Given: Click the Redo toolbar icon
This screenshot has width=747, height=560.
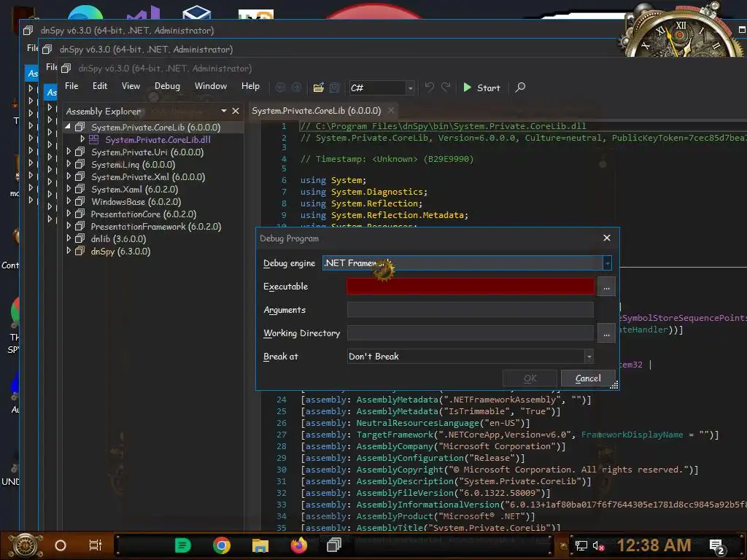Looking at the screenshot, I should (x=446, y=87).
